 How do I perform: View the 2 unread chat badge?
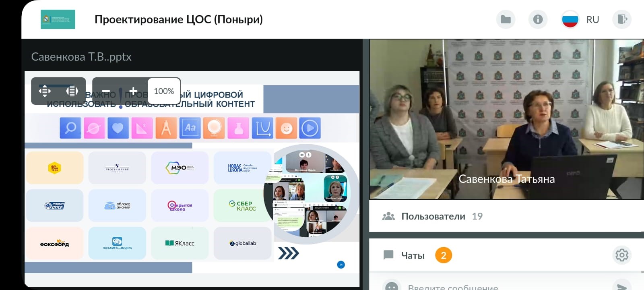444,255
